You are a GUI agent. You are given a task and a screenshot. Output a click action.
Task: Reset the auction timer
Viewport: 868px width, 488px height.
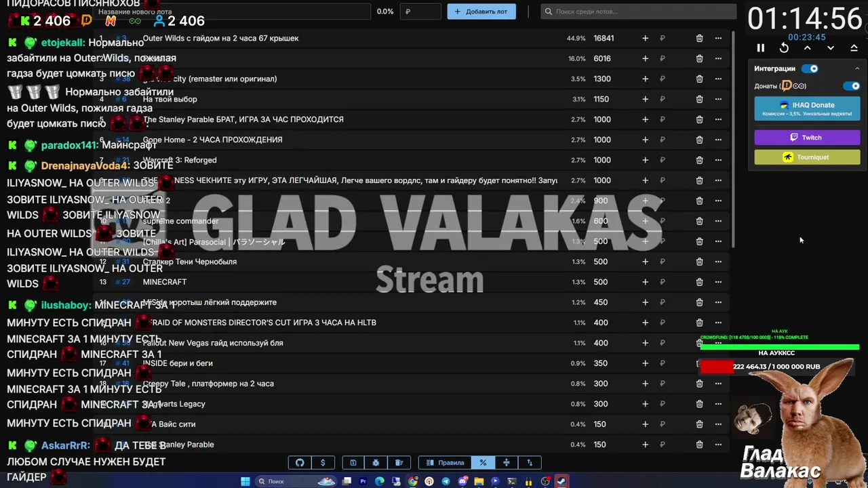click(x=784, y=48)
